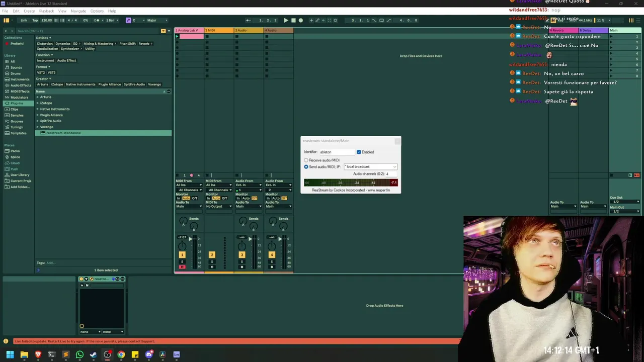Screen dimensions: 644x362
Task: Open File Explorer from the taskbar
Action: 24,354
